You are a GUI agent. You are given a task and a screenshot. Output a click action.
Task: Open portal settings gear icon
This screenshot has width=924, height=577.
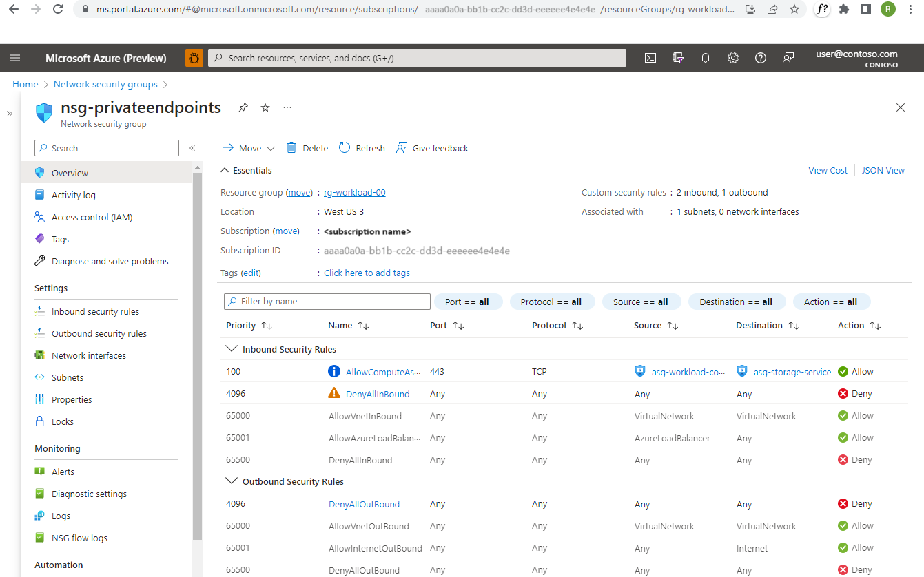point(733,59)
